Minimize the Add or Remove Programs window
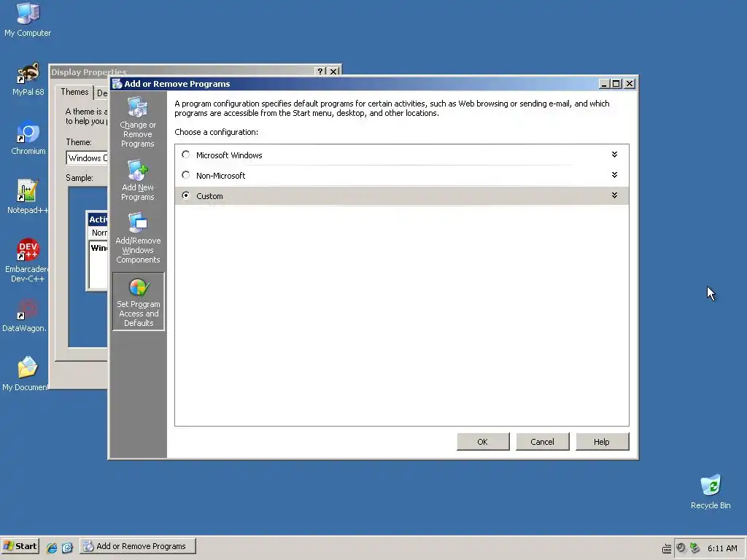 604,84
